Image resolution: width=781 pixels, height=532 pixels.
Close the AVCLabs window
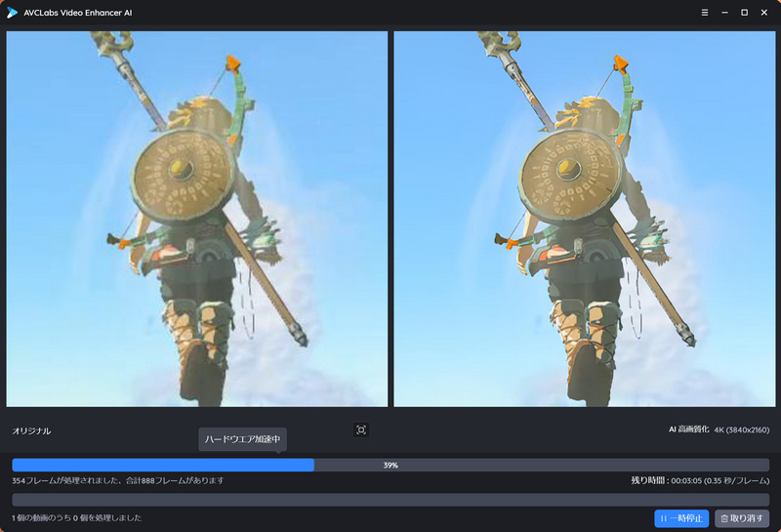(x=764, y=13)
